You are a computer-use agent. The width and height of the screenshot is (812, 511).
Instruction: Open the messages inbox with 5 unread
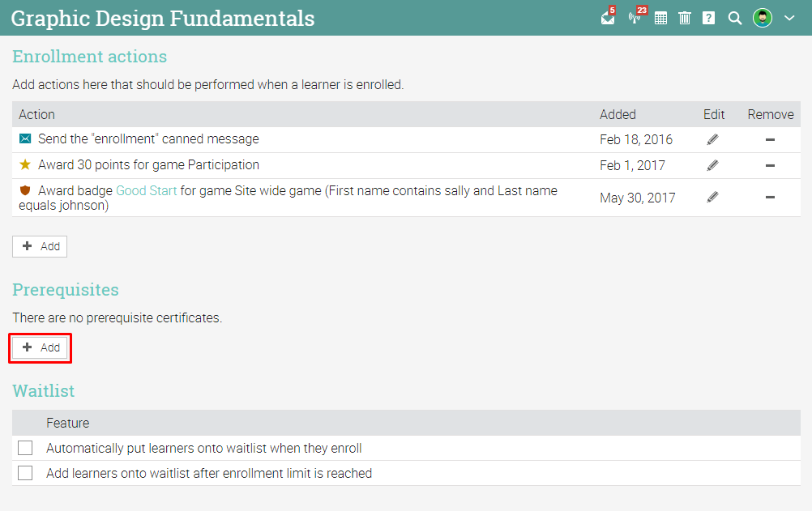608,18
